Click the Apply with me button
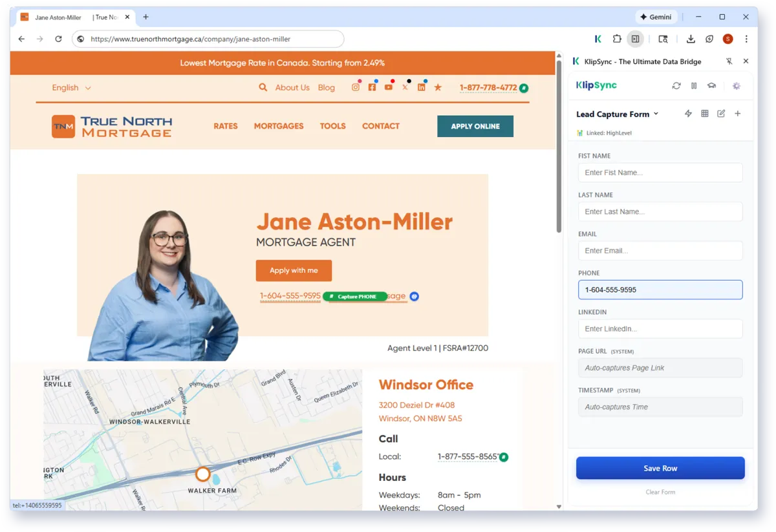Image resolution: width=776 pixels, height=532 pixels. [294, 270]
